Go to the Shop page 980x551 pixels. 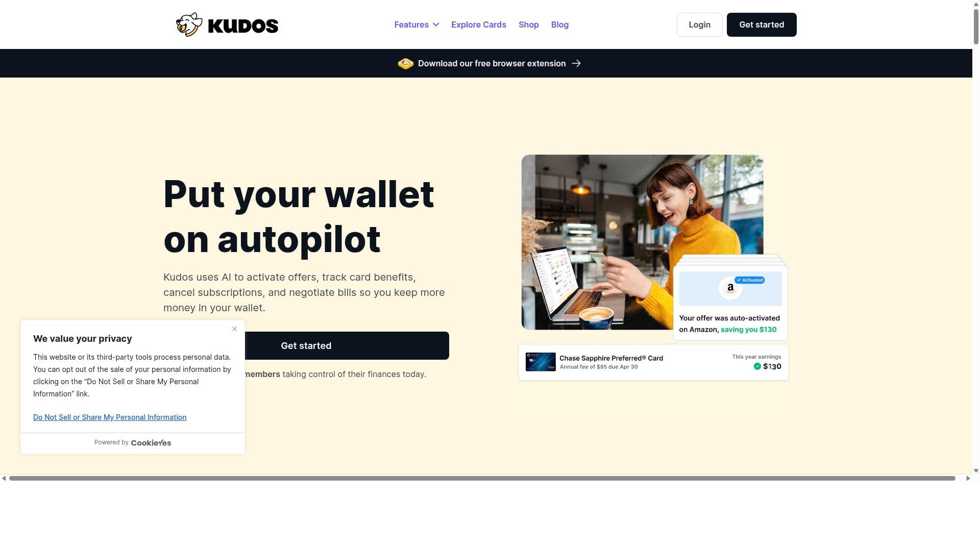pos(529,24)
